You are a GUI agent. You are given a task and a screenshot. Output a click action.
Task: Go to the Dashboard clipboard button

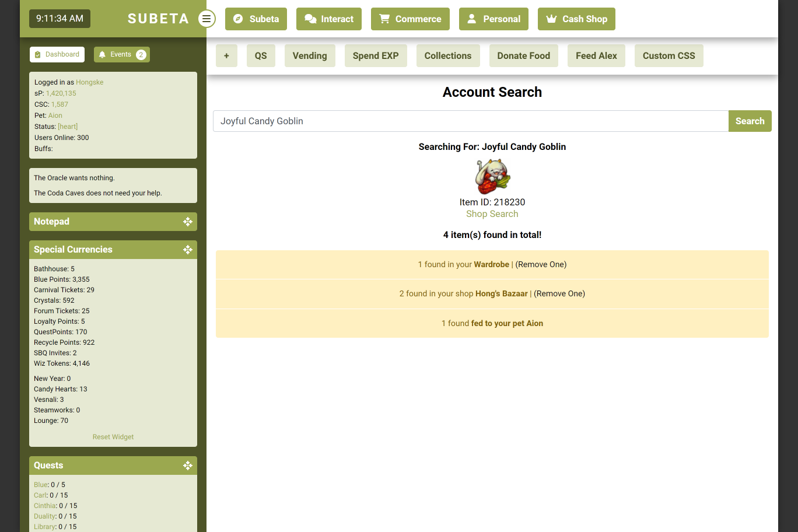pyautogui.click(x=57, y=54)
